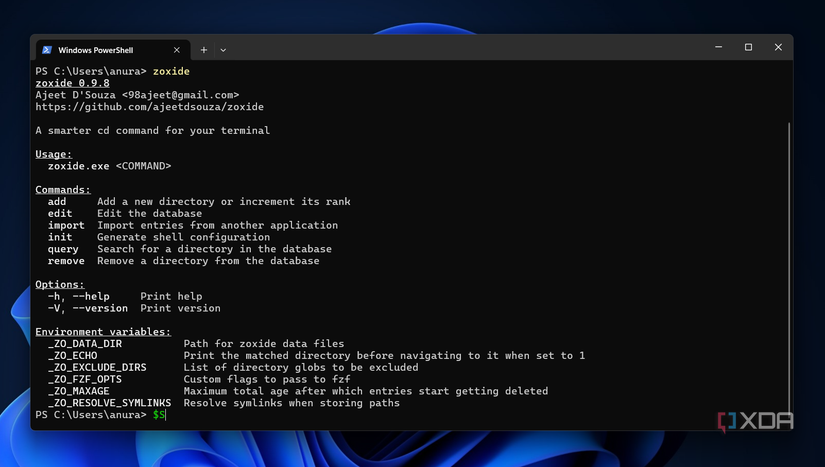Click 'zoxide.exe <COMMAND>' usage line

109,166
